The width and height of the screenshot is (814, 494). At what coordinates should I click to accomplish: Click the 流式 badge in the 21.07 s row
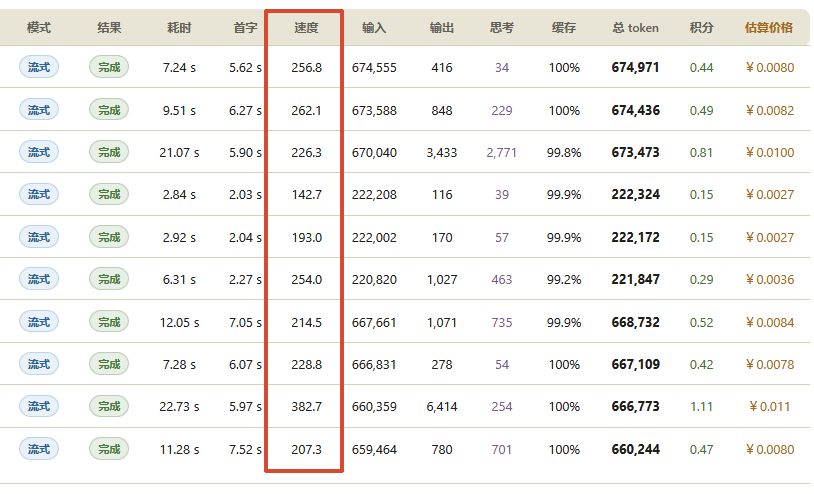point(39,152)
